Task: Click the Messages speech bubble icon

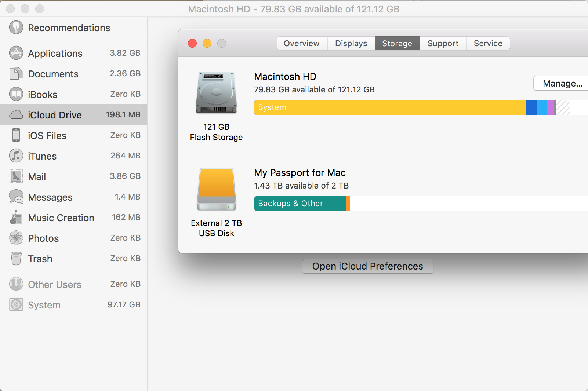Action: click(x=16, y=197)
